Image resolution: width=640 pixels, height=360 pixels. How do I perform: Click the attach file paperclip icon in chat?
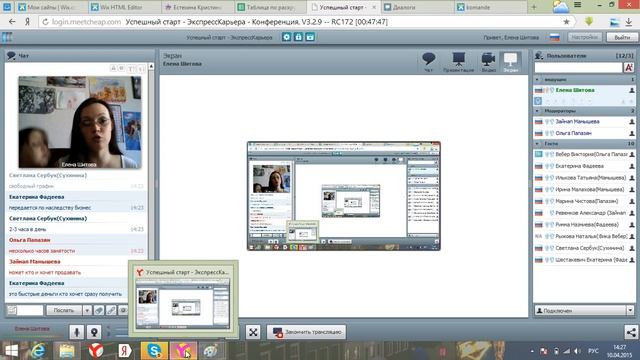pyautogui.click(x=99, y=310)
